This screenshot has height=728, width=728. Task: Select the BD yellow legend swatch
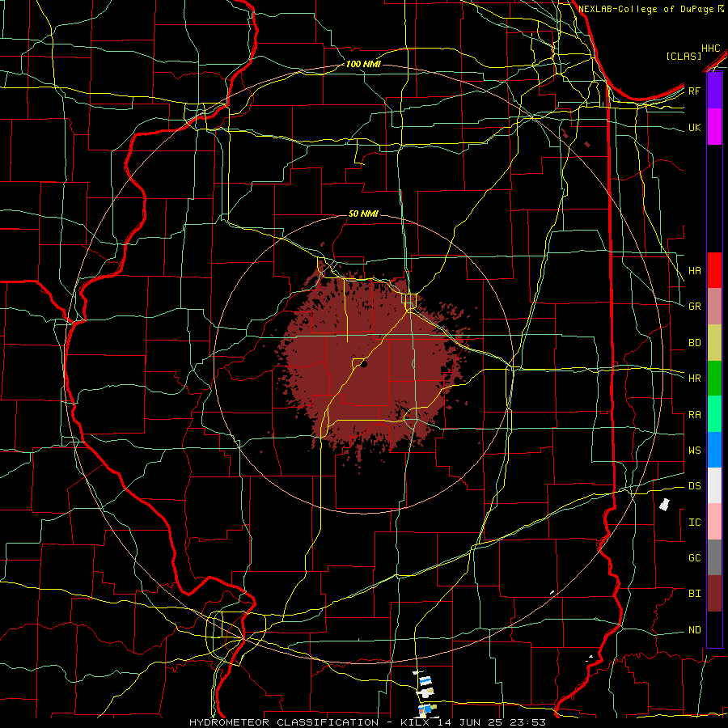click(x=714, y=342)
